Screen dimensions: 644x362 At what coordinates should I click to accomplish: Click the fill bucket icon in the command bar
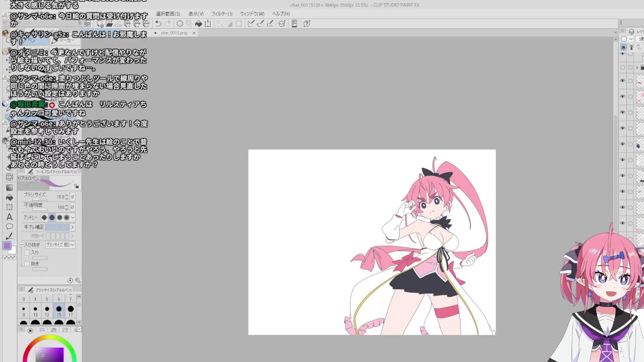[x=199, y=24]
